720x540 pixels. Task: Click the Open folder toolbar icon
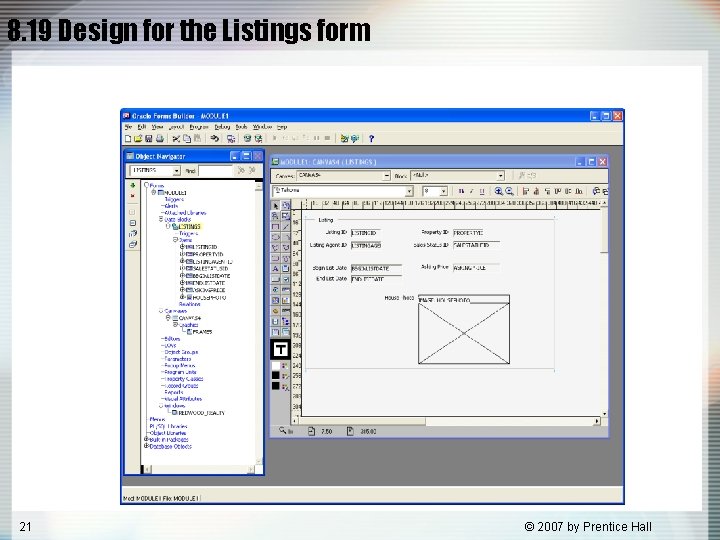138,138
